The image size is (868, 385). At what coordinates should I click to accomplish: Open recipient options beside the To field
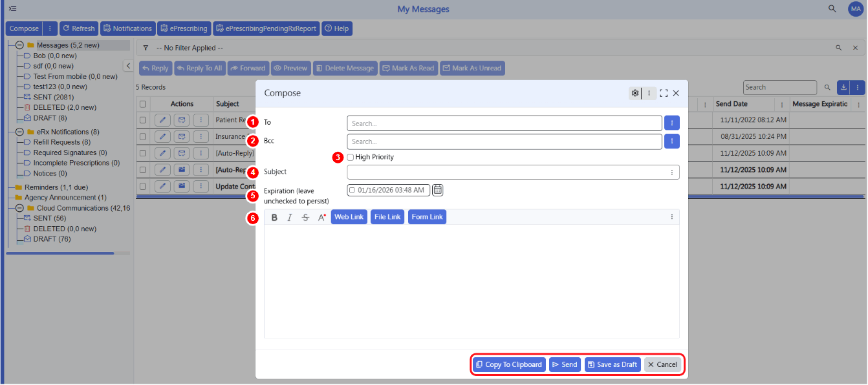[672, 123]
